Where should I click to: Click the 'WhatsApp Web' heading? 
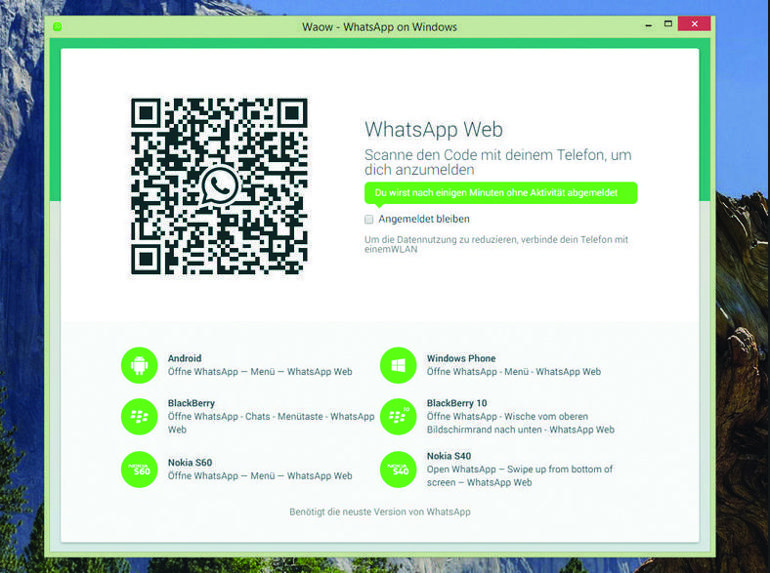pyautogui.click(x=433, y=129)
